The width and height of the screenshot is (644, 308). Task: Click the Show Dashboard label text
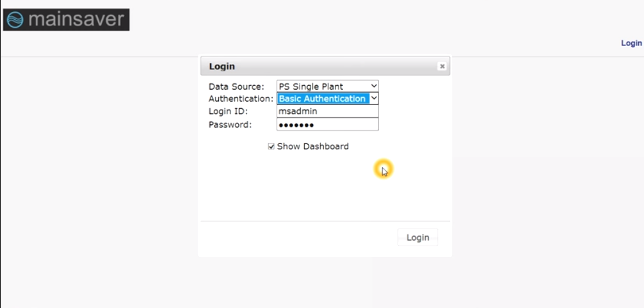(x=312, y=147)
